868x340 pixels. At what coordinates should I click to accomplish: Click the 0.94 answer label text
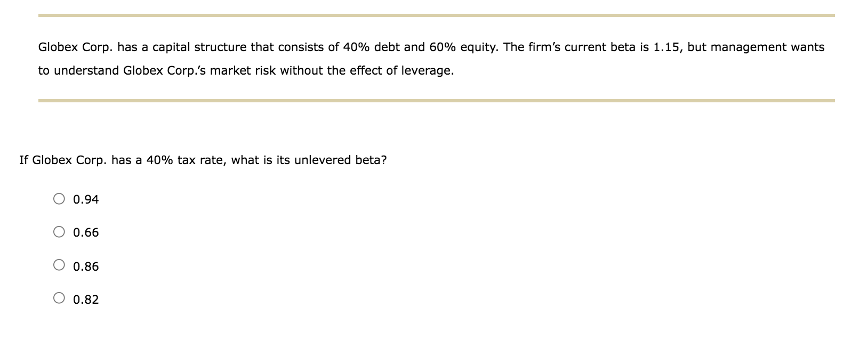pyautogui.click(x=85, y=200)
